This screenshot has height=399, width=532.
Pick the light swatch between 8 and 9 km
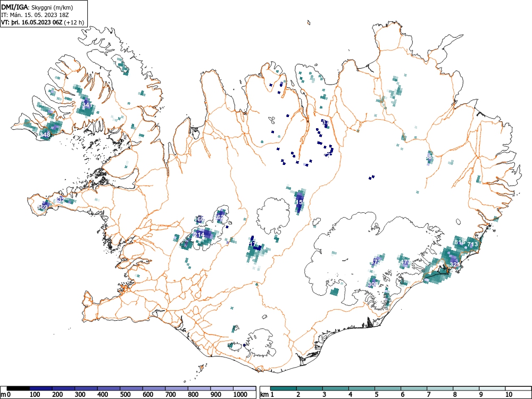click(x=466, y=388)
